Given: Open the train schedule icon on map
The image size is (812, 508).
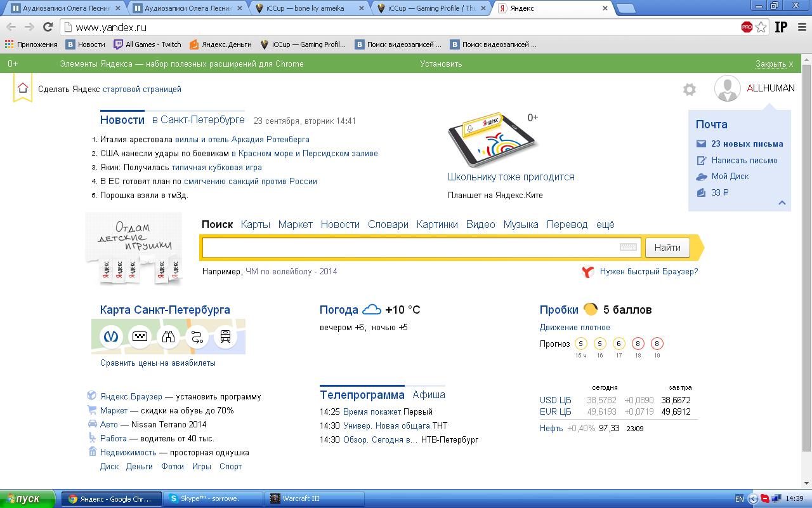Looking at the screenshot, I should point(226,337).
